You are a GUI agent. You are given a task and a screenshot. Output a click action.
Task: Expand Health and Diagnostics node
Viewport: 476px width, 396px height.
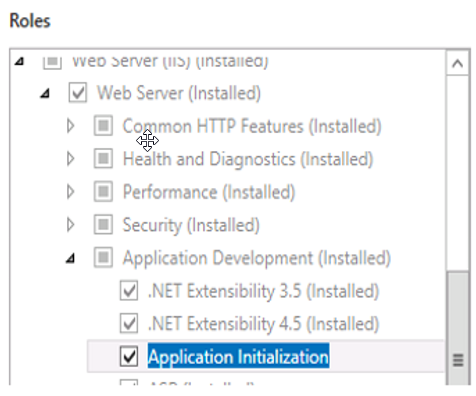70,159
